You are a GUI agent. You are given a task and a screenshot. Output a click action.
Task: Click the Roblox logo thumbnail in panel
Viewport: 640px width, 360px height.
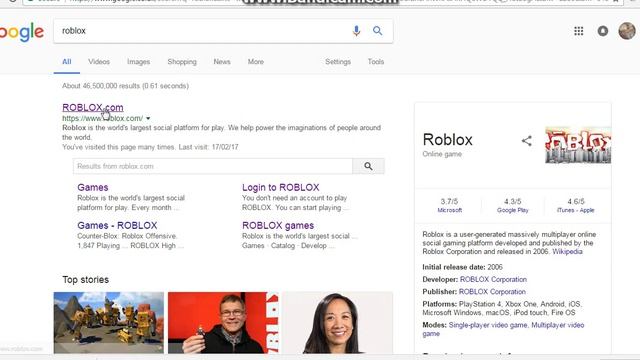pos(578,145)
